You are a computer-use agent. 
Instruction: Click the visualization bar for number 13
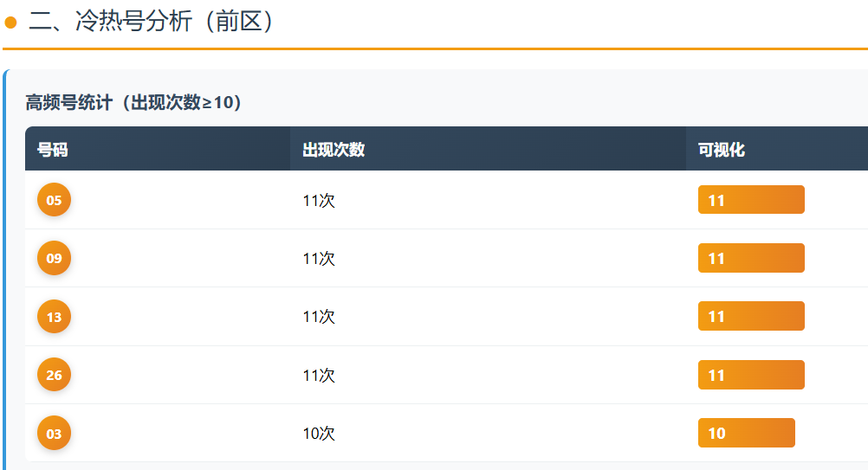(x=751, y=317)
